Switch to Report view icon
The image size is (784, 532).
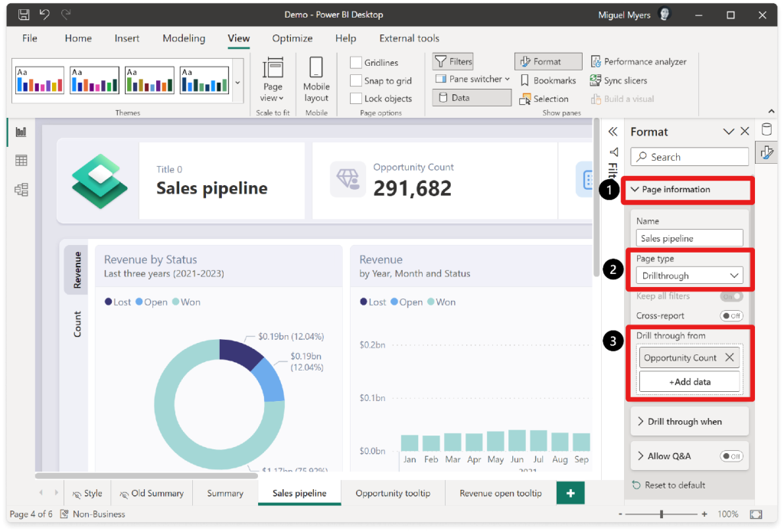pos(21,132)
